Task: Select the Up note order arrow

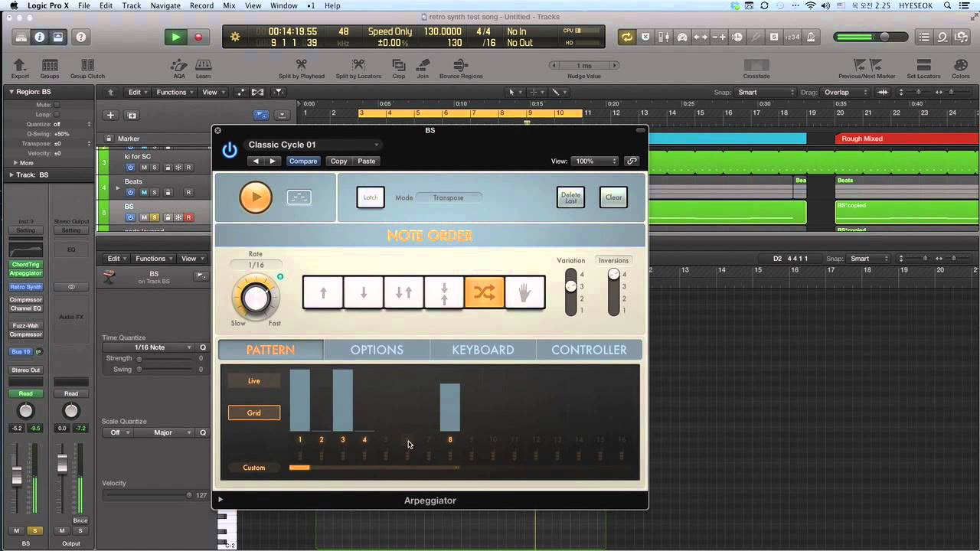Action: coord(323,292)
